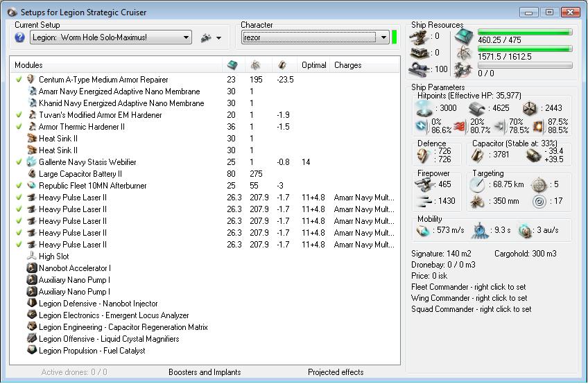Toggle active checkmark for Gallente Navy Stasis Webifier
This screenshot has height=384, width=588.
pyautogui.click(x=19, y=162)
